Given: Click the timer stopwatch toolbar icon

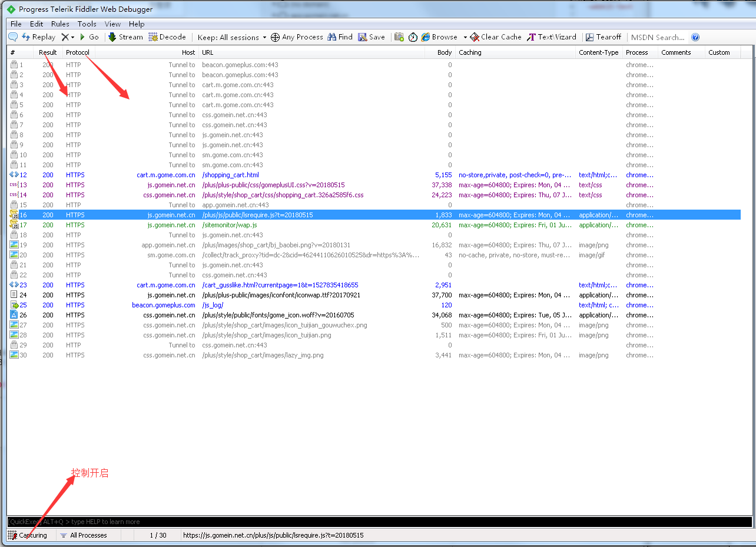Looking at the screenshot, I should (413, 37).
